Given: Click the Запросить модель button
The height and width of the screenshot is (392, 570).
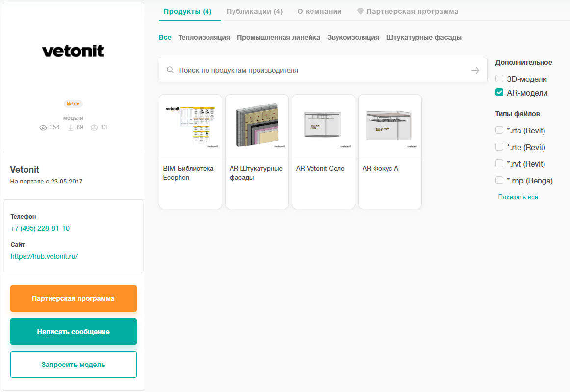Looking at the screenshot, I should coord(74,365).
